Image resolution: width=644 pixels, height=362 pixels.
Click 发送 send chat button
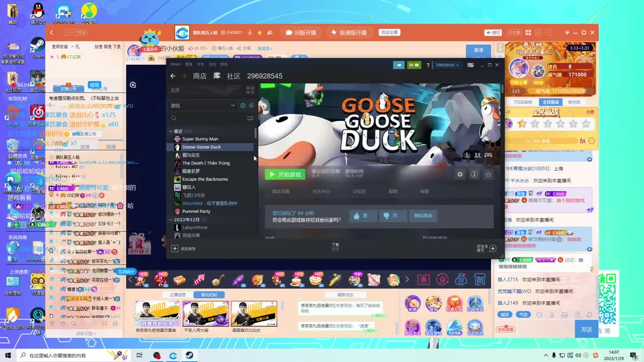coord(587,329)
